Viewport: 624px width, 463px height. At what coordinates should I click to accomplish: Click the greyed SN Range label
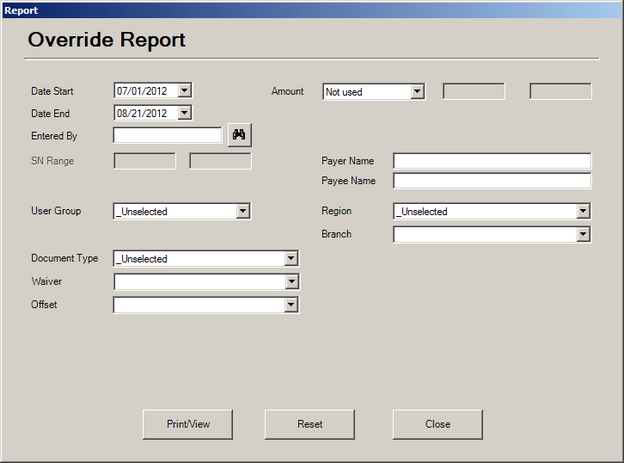pyautogui.click(x=53, y=161)
